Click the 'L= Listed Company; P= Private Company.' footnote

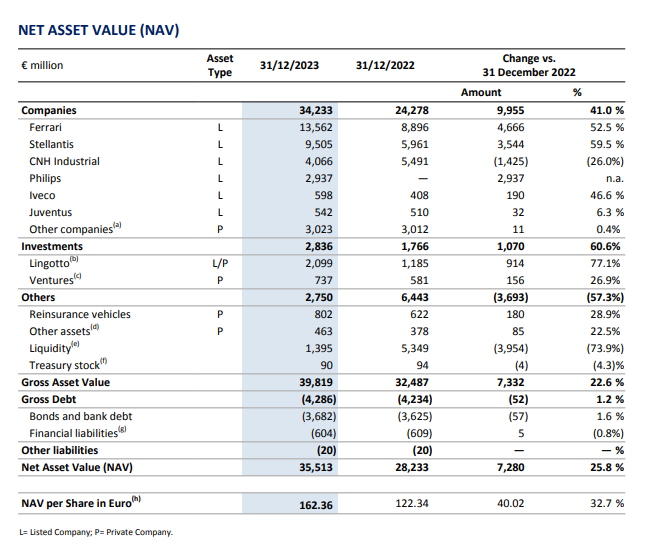tap(96, 532)
